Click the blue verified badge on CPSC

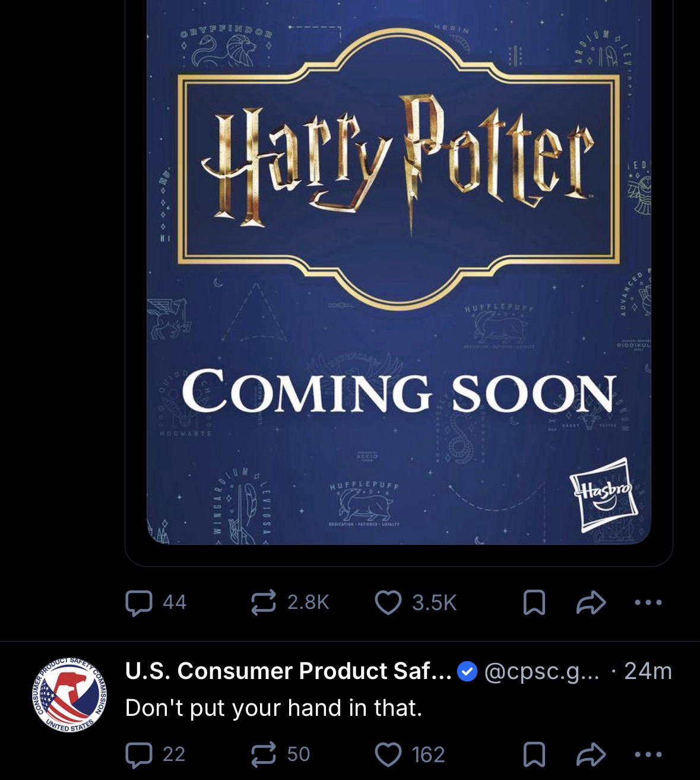click(468, 672)
